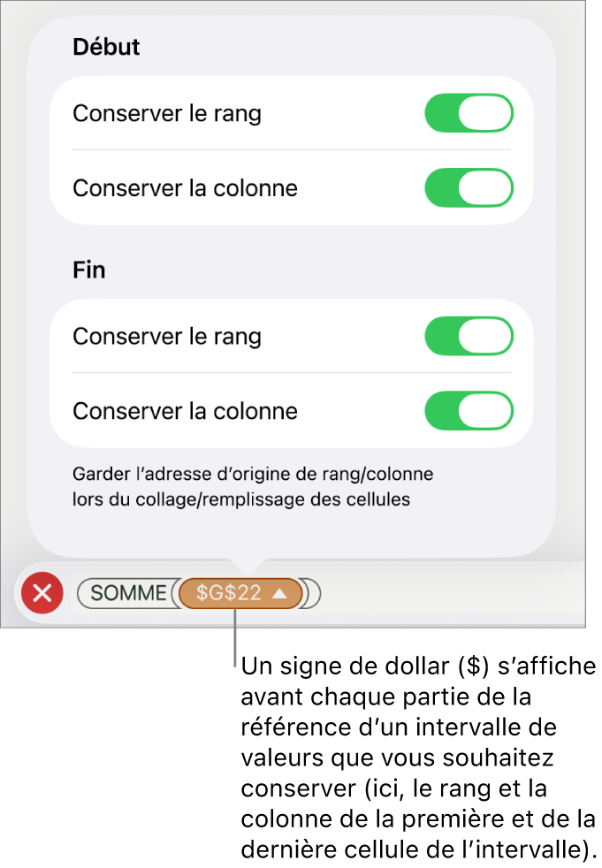Click the "Conserver la colonne" label under Début
Viewport: 602px width, 868px height.
point(185,188)
